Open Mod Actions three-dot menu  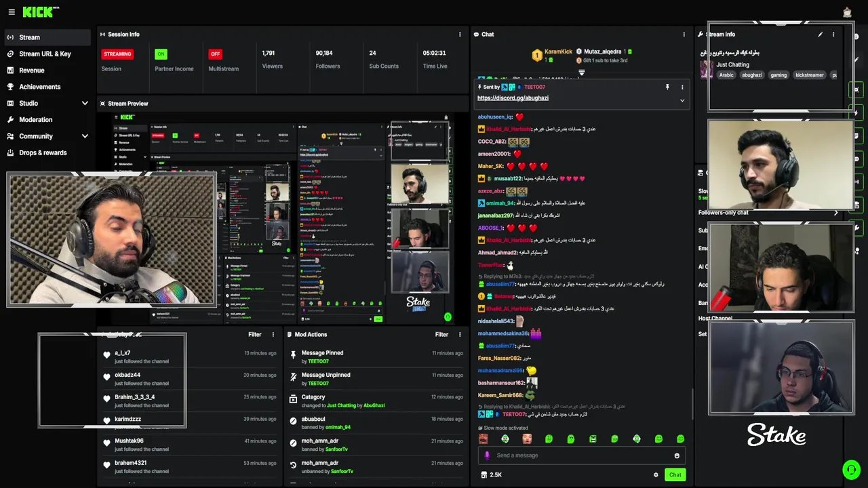(460, 335)
